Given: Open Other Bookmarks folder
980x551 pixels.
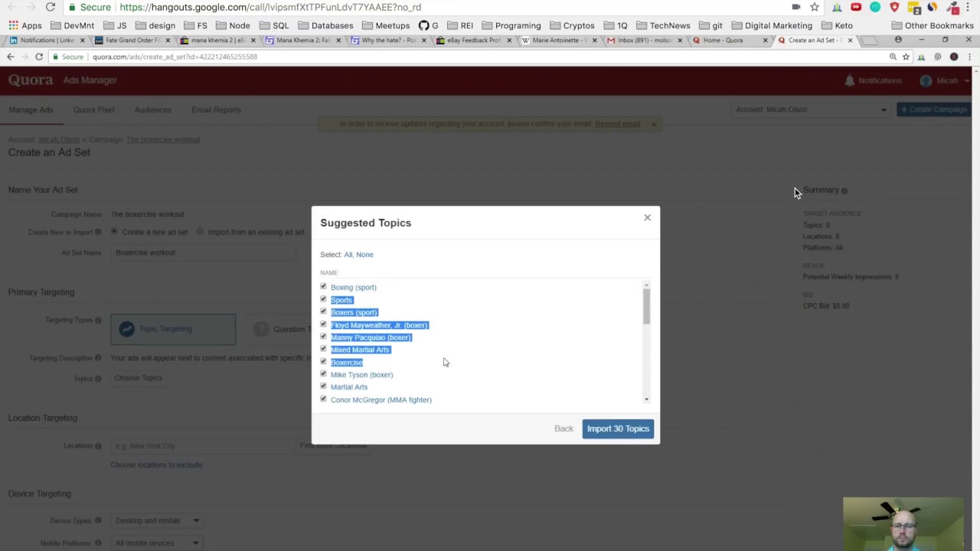Looking at the screenshot, I should pyautogui.click(x=933, y=25).
